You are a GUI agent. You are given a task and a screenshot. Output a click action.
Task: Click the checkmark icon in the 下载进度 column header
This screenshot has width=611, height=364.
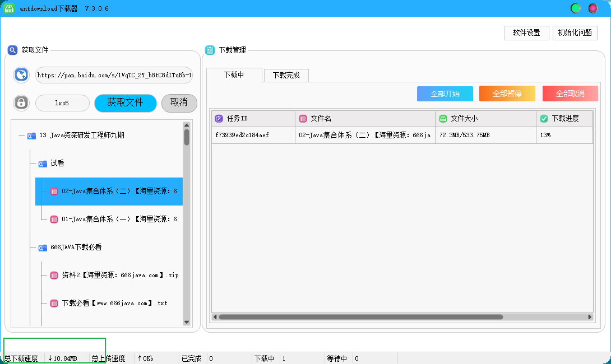(x=542, y=119)
